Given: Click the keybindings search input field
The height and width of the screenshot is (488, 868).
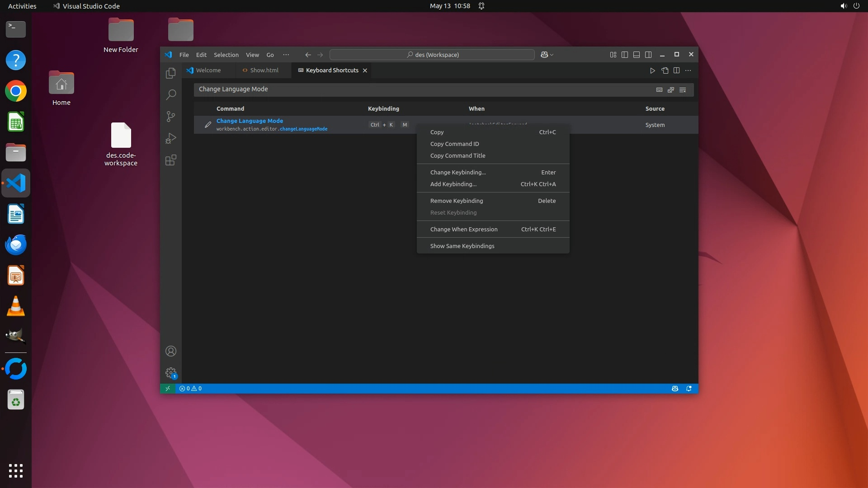Looking at the screenshot, I should pos(420,89).
